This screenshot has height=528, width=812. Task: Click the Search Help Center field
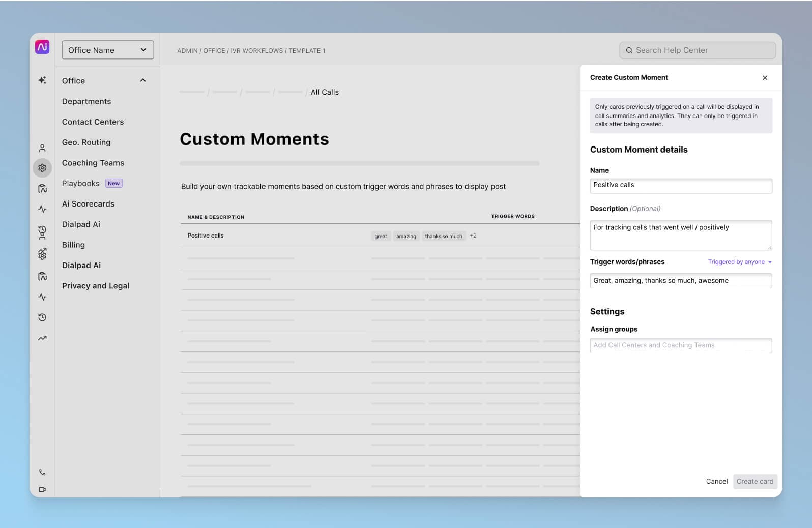point(697,50)
